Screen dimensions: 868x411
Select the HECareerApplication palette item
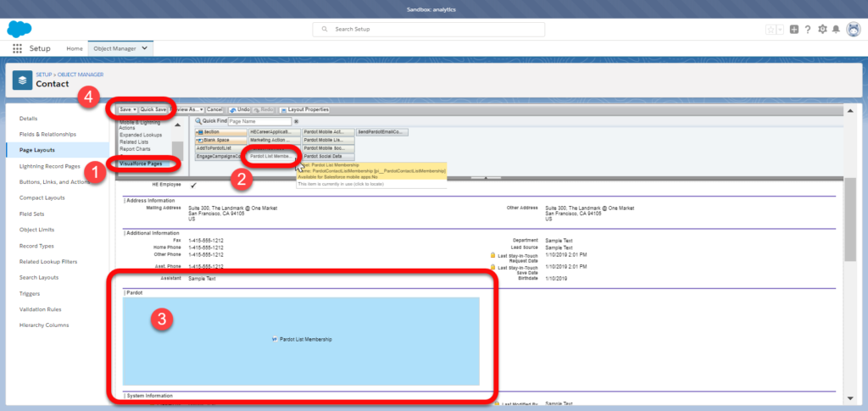click(275, 132)
